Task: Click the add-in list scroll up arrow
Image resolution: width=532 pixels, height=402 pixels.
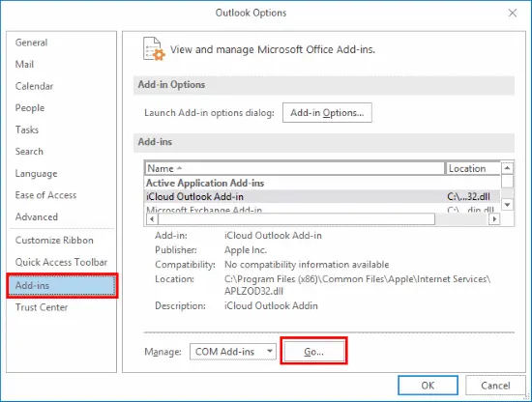Action: (507, 168)
